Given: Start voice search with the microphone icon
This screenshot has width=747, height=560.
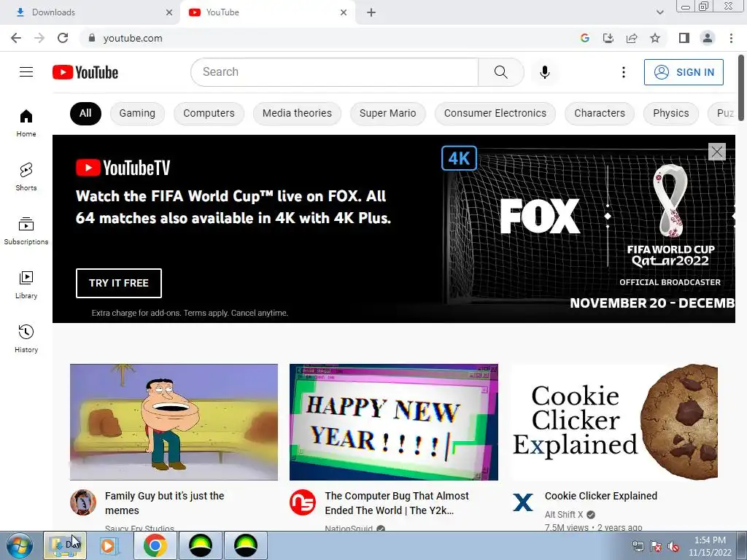Looking at the screenshot, I should (x=545, y=72).
